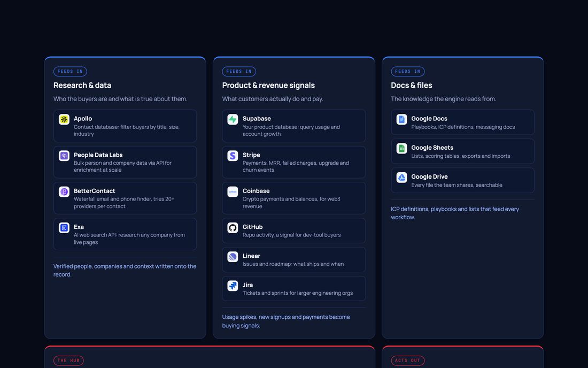The height and width of the screenshot is (368, 588).
Task: Click the Linear logo icon
Action: coord(233,257)
